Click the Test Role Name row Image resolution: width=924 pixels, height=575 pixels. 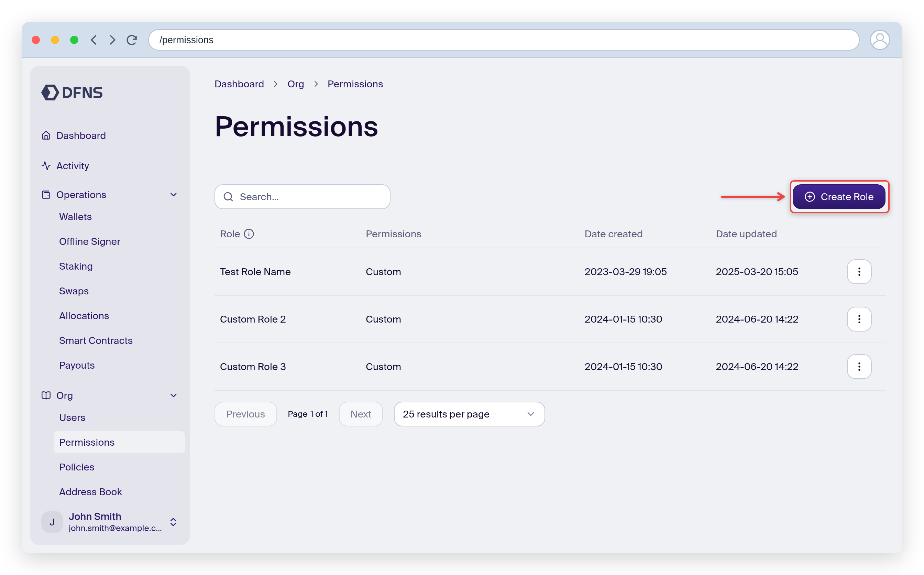550,272
